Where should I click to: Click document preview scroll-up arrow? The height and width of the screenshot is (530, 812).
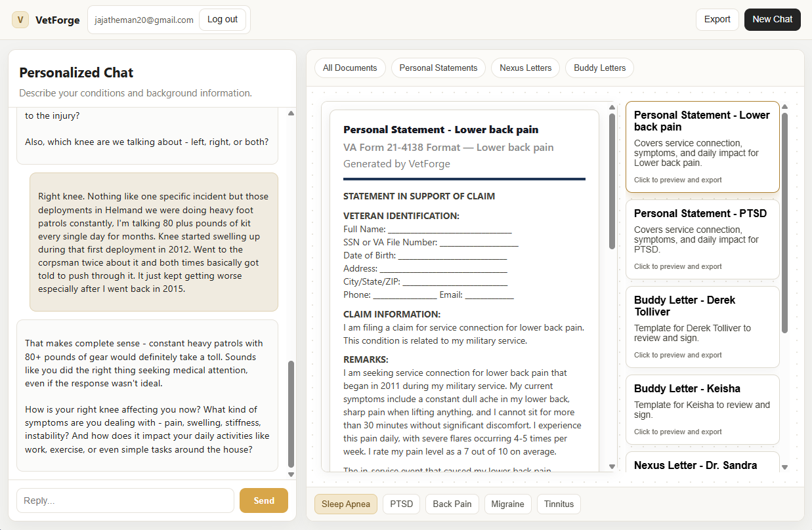click(612, 108)
